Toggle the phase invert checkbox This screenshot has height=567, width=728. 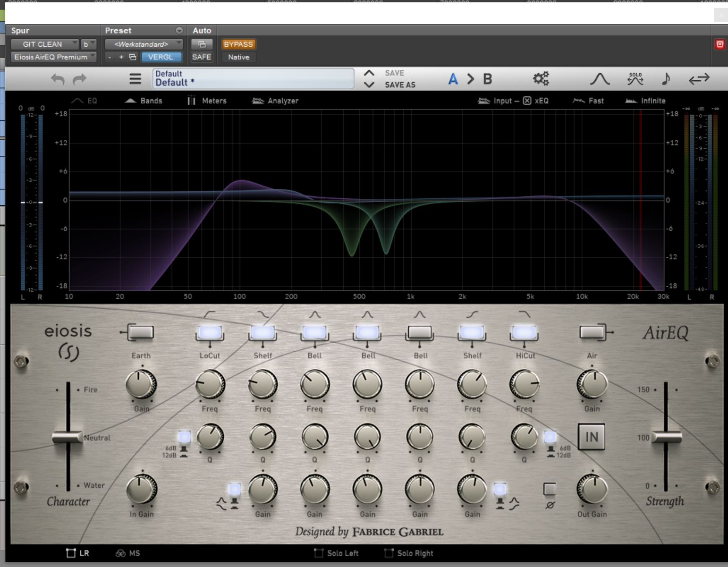tap(550, 489)
